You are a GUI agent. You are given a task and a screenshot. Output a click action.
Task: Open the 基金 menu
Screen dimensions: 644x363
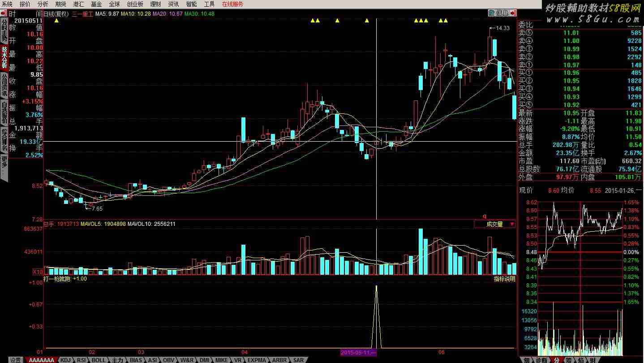point(96,4)
